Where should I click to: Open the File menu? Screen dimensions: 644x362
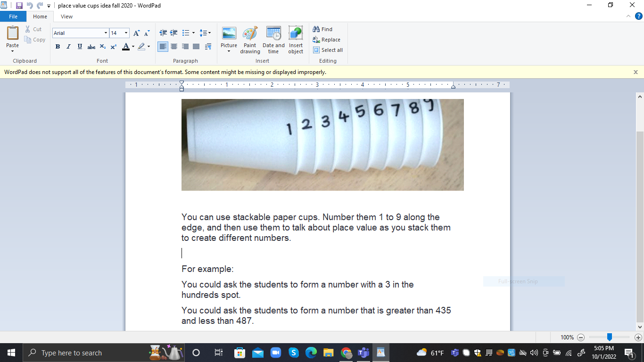13,16
